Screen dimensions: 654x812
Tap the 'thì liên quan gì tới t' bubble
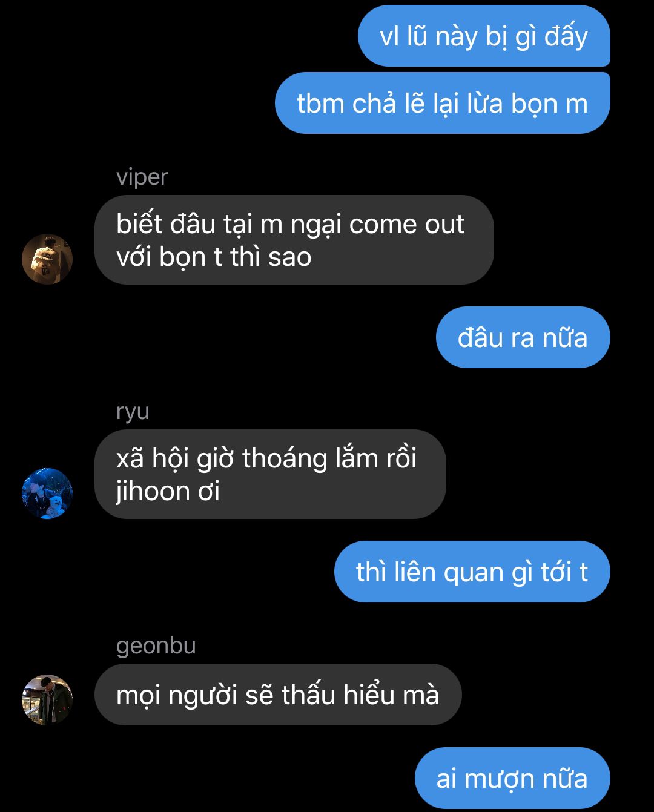(x=472, y=572)
